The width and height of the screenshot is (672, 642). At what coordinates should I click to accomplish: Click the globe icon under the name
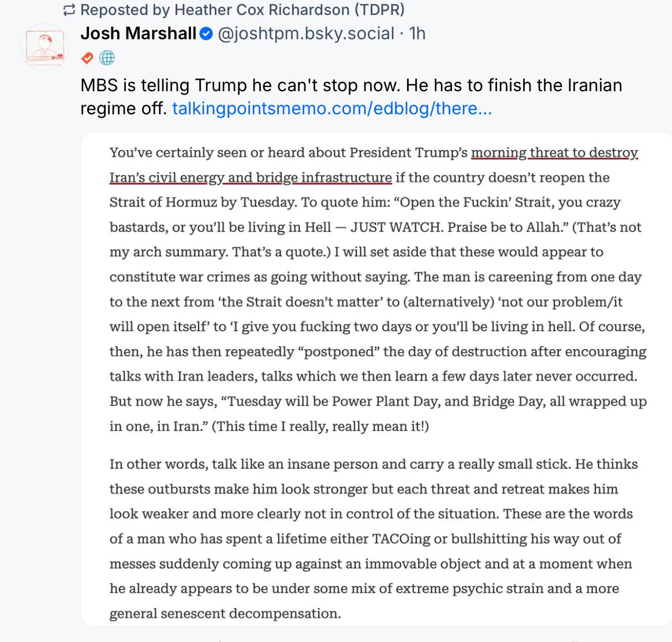pos(107,58)
